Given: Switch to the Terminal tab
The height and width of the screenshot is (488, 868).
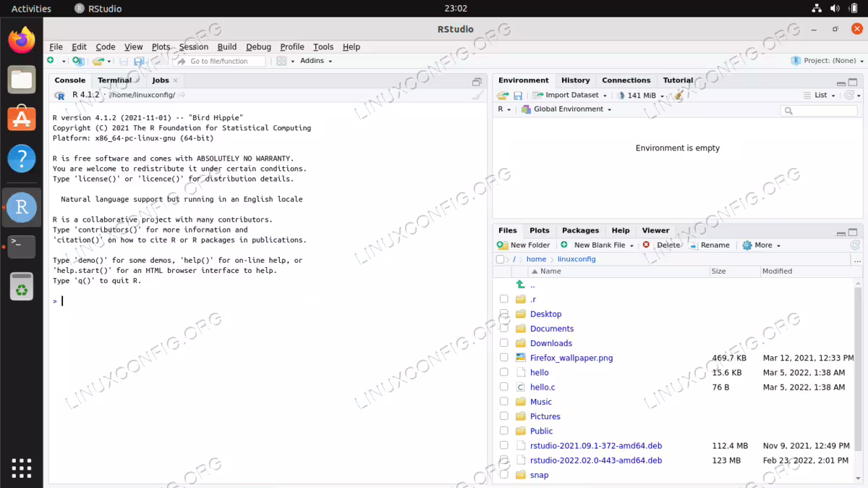Looking at the screenshot, I should (x=114, y=80).
